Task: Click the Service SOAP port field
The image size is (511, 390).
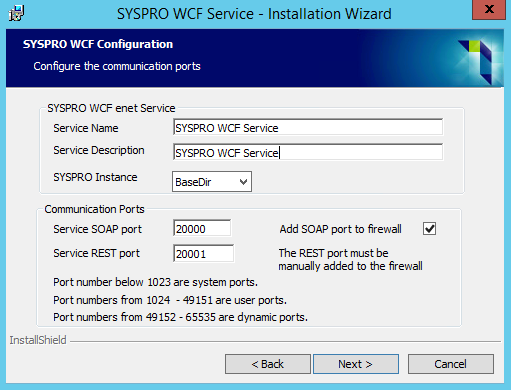Action: (202, 228)
